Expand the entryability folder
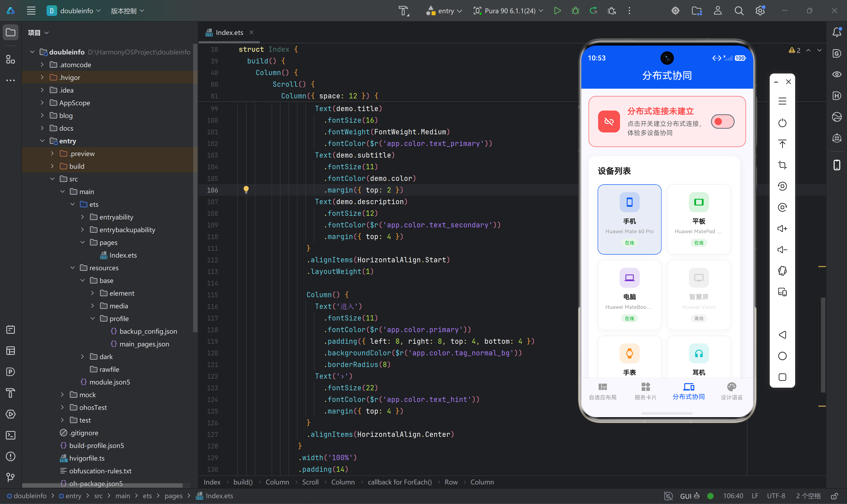847x504 pixels. coord(82,217)
